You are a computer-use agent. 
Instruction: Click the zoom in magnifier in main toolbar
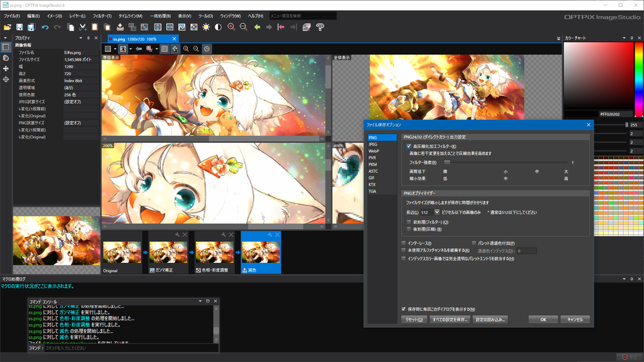click(231, 27)
